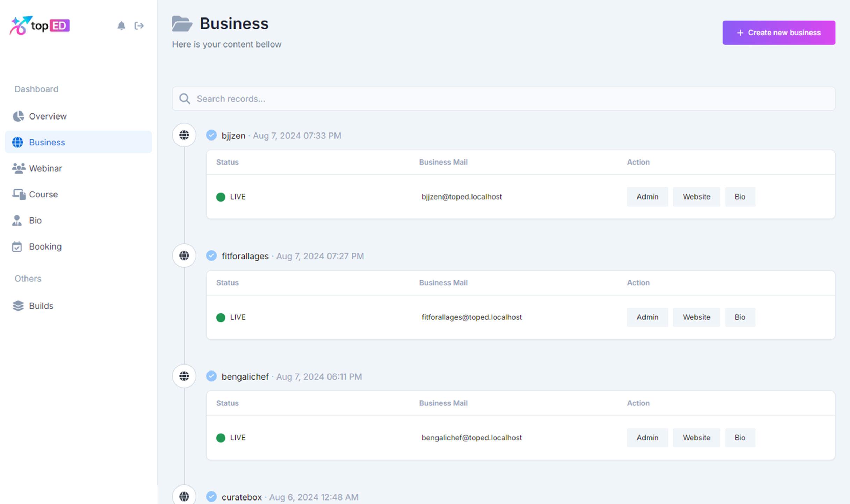Go to the Webinar section
This screenshot has width=850, height=504.
click(78, 168)
